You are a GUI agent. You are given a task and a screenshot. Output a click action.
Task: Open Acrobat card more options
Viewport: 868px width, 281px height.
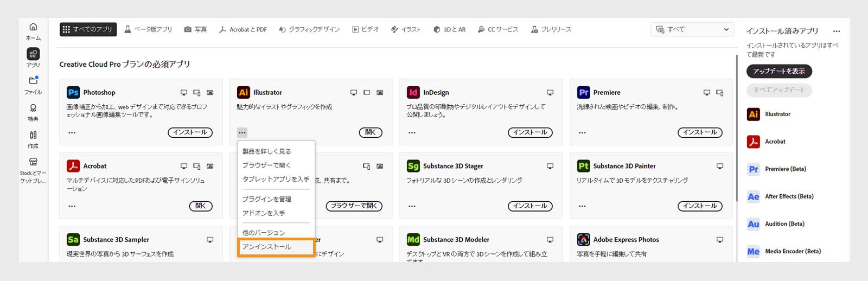click(x=72, y=206)
